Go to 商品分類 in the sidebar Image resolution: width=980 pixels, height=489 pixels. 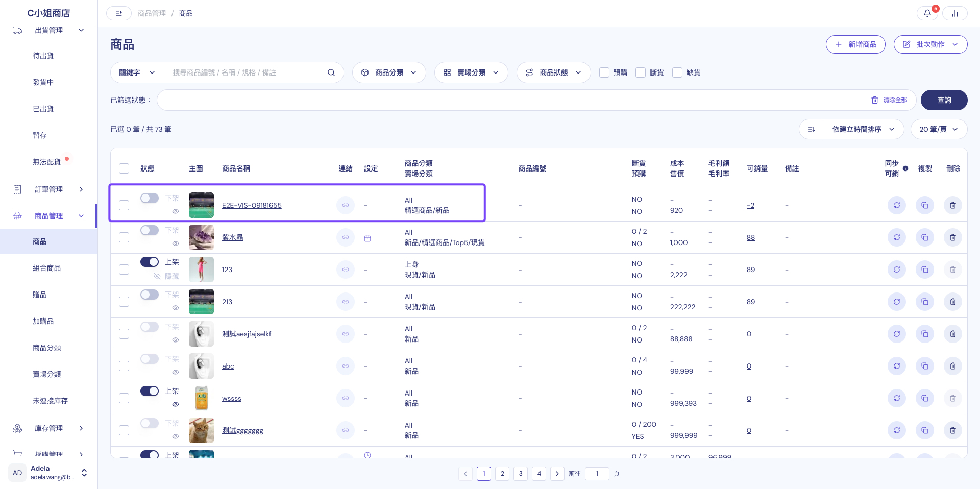[x=47, y=348]
